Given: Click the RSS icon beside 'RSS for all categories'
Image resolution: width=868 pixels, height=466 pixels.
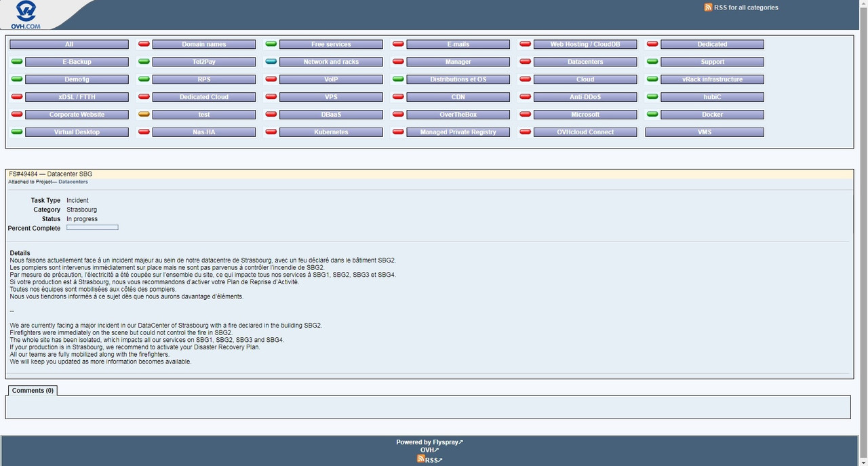Looking at the screenshot, I should (x=708, y=7).
